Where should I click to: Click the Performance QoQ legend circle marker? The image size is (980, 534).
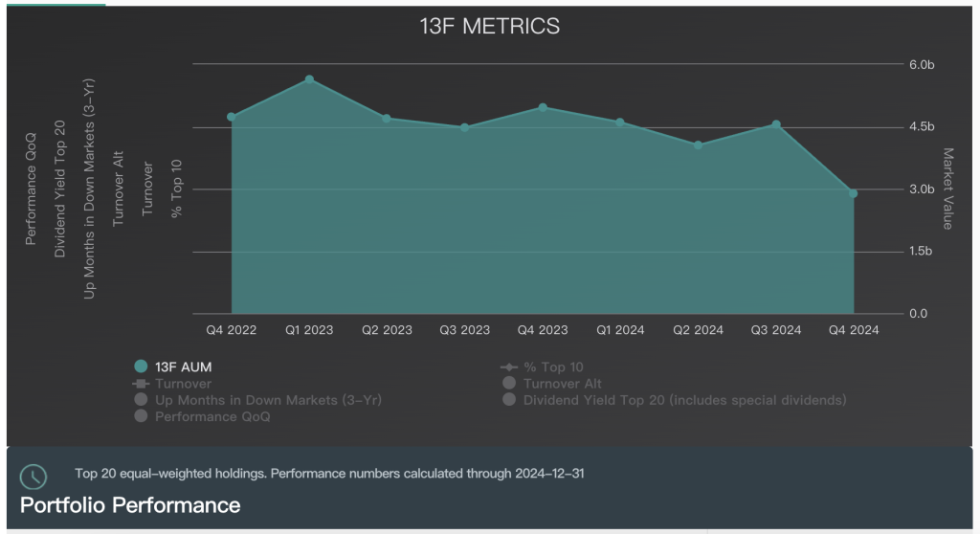(141, 416)
